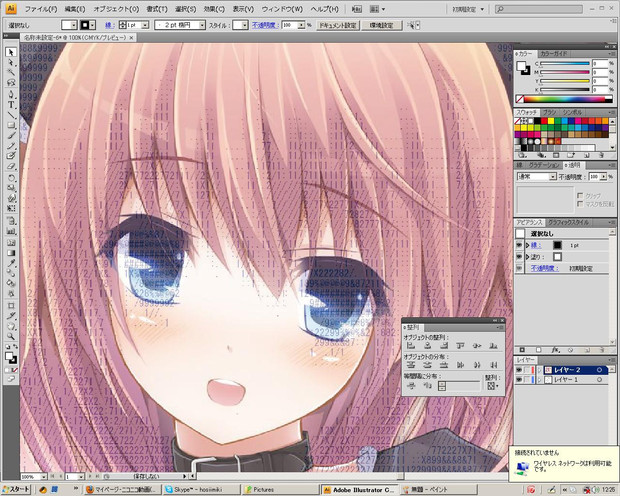Select the Rotate tool
Viewport: 620px width, 496px height.
(11, 178)
